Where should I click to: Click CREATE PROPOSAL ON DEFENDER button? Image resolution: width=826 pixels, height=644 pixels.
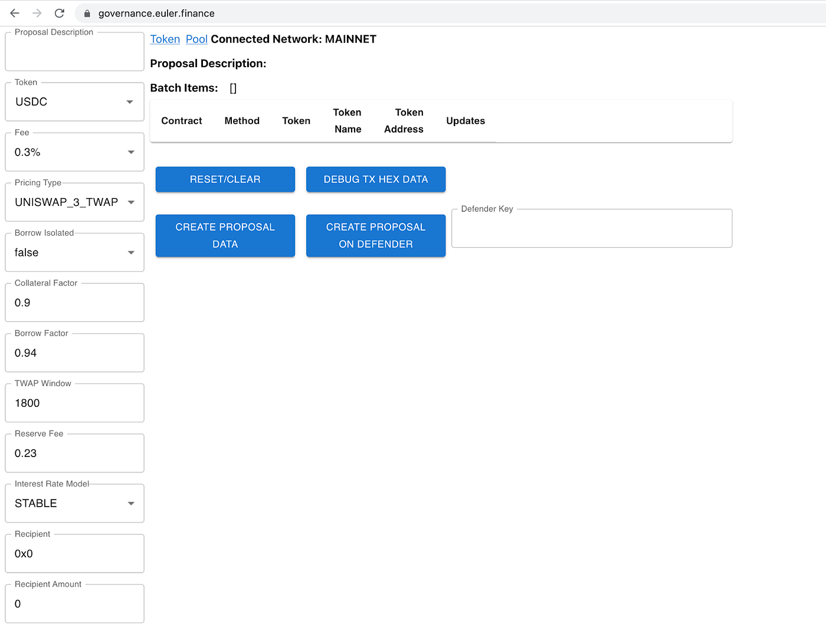[x=376, y=235]
